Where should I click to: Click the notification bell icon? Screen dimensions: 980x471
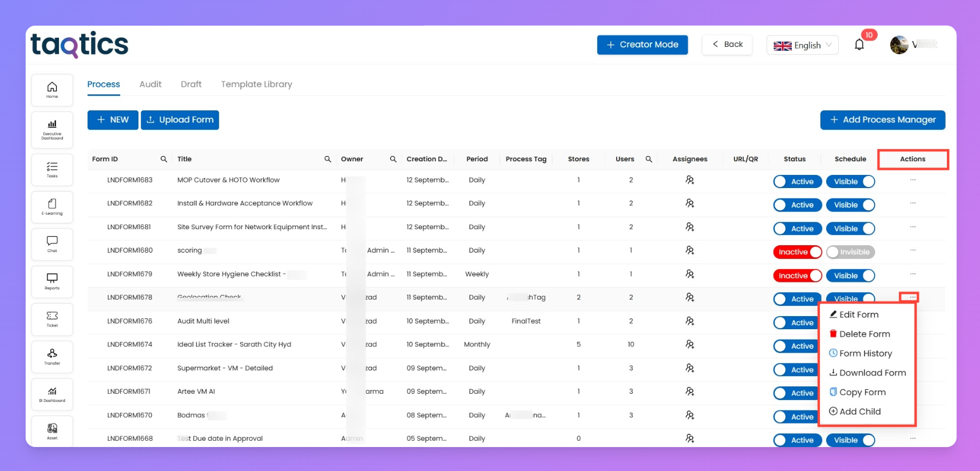(x=859, y=45)
